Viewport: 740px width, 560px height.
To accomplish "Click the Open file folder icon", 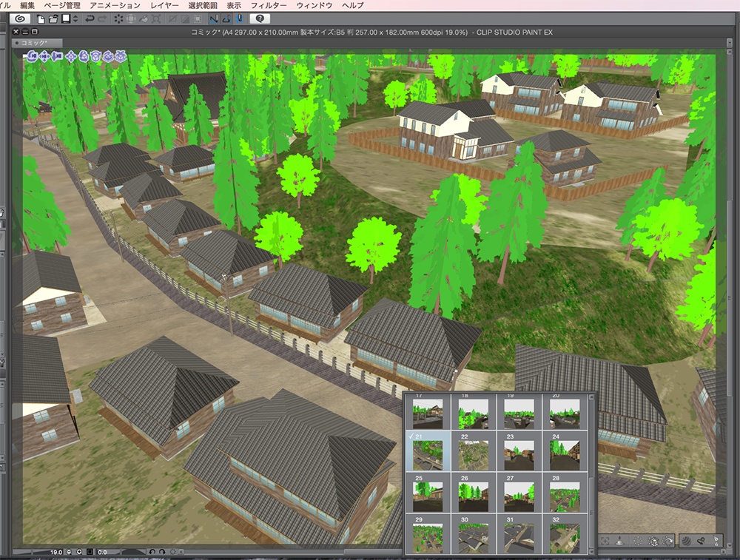I will coord(53,19).
